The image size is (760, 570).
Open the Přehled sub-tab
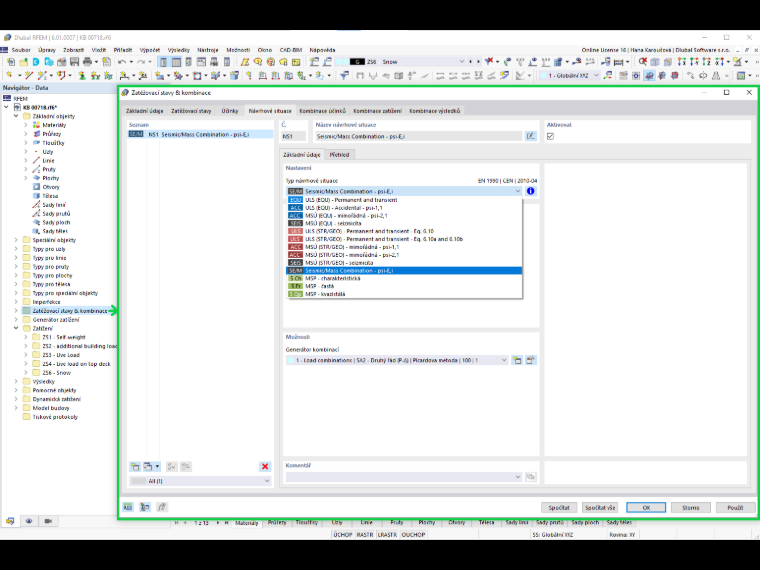coord(339,155)
